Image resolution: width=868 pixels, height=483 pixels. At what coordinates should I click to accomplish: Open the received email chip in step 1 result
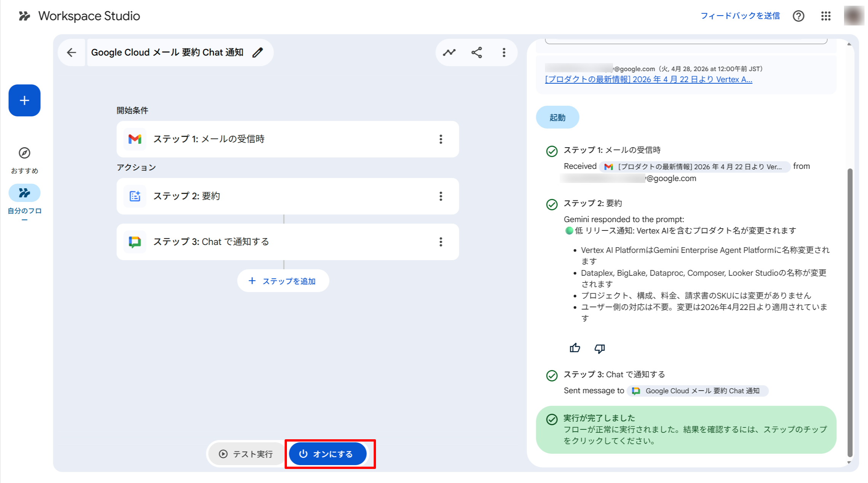695,167
